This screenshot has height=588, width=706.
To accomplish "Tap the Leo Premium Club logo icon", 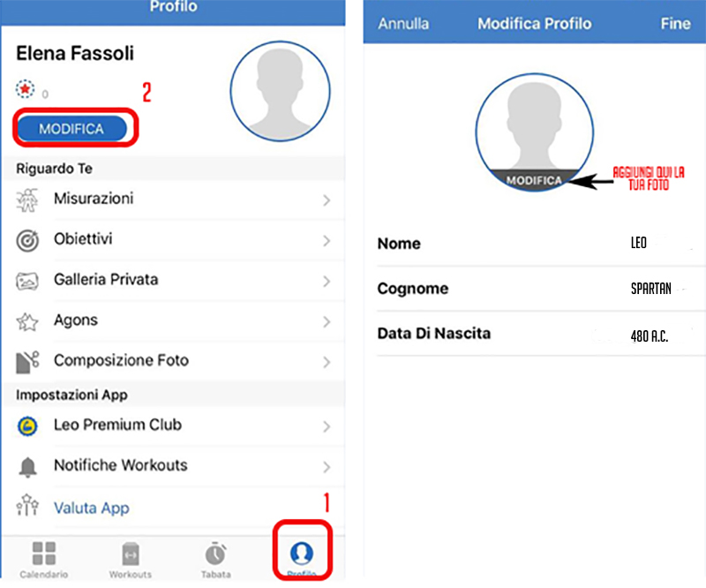I will (x=27, y=426).
